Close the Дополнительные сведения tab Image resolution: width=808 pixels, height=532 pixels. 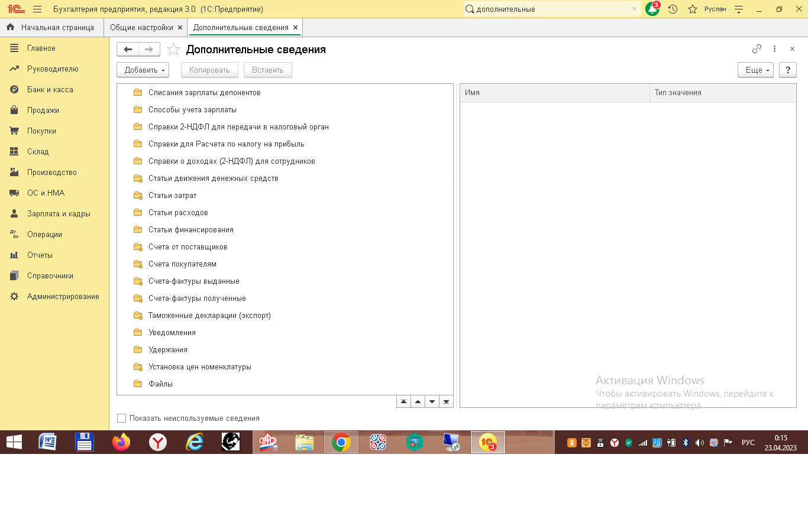click(x=295, y=27)
